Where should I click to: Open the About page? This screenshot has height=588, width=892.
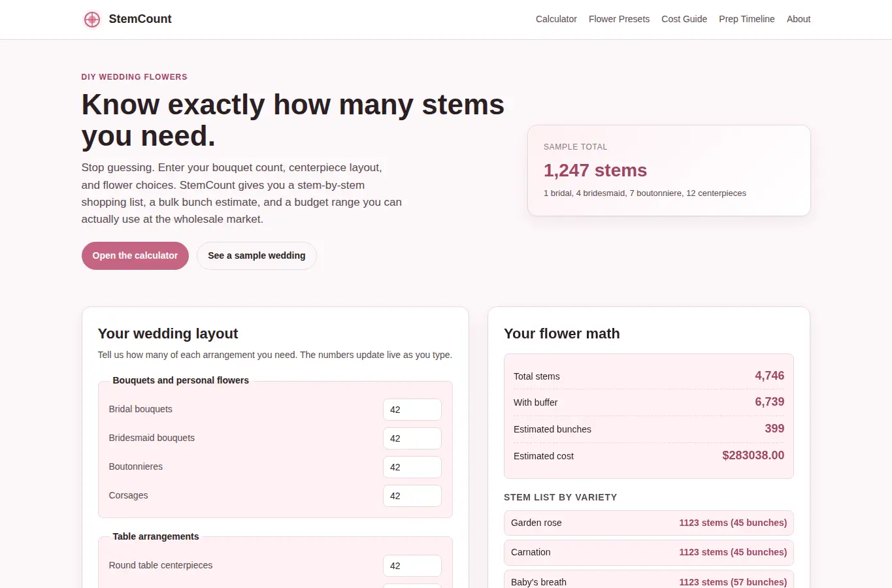click(x=799, y=19)
